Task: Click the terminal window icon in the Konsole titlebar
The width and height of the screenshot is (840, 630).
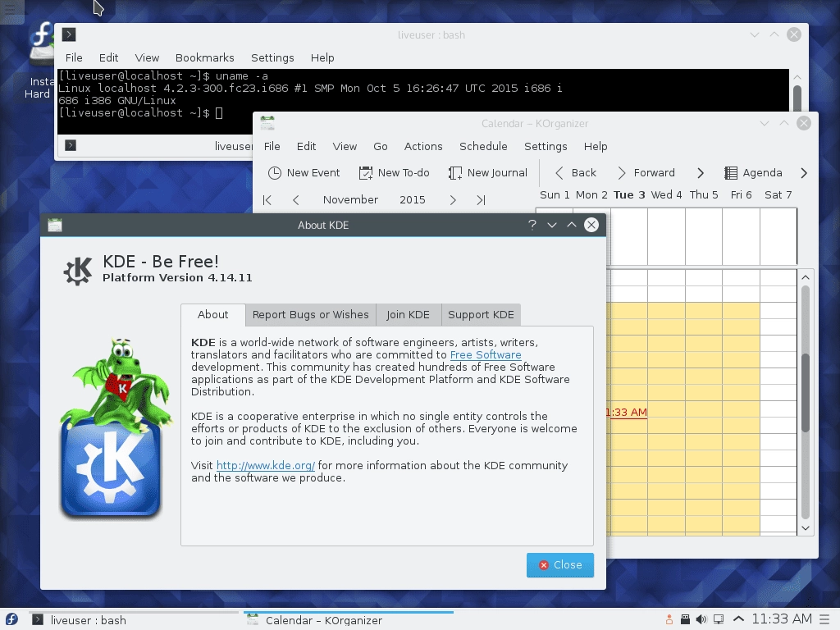Action: coord(69,34)
